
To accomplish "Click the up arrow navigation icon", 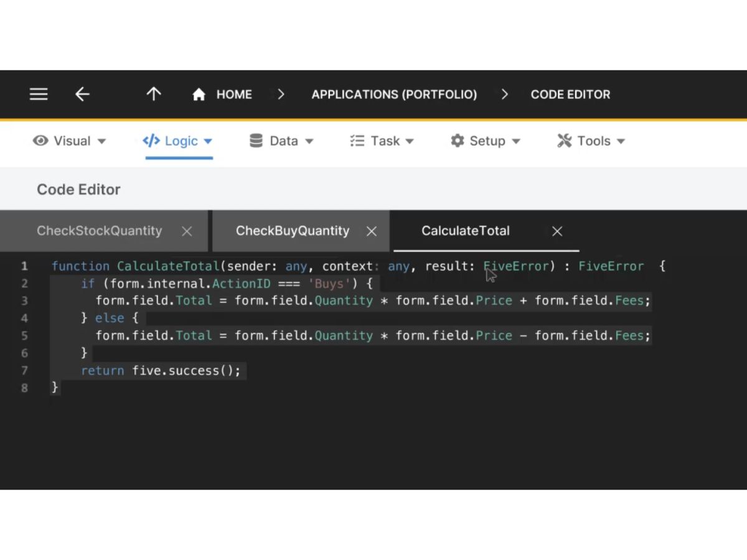I will (154, 94).
